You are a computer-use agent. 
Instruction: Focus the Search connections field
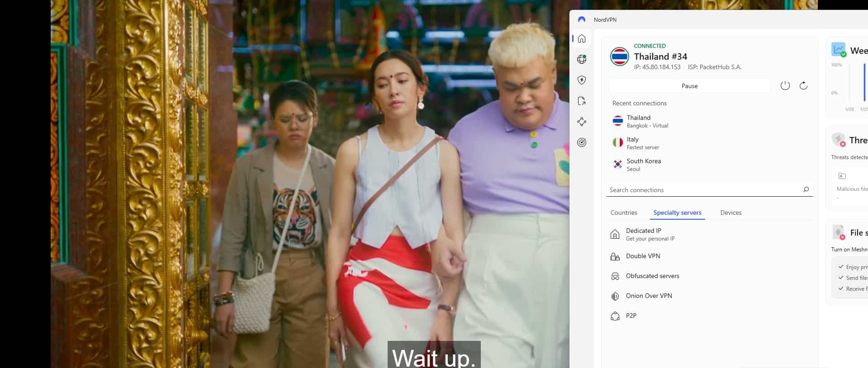coord(709,190)
